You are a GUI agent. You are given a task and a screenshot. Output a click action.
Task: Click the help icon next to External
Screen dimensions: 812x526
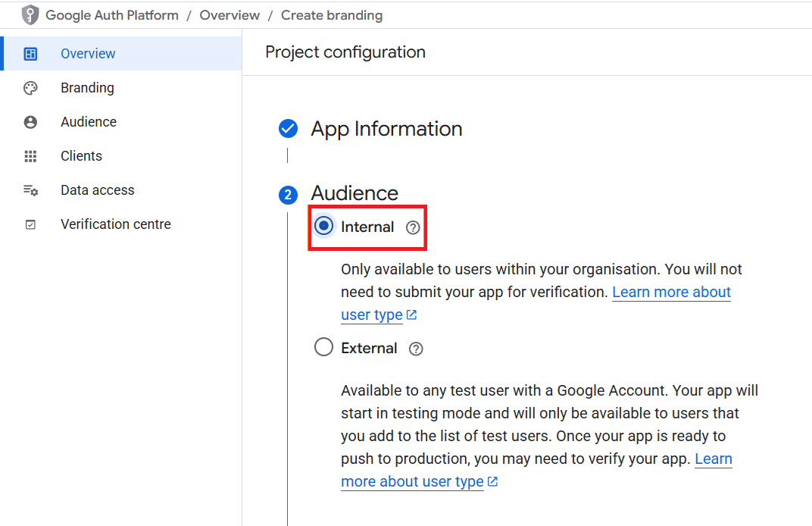[416, 349]
